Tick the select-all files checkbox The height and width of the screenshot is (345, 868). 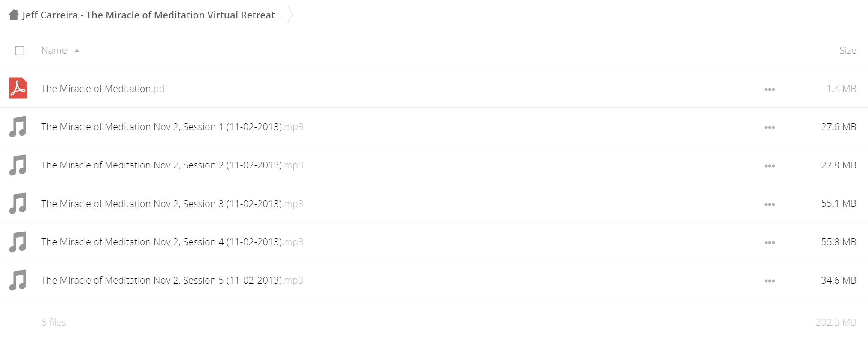(x=20, y=51)
